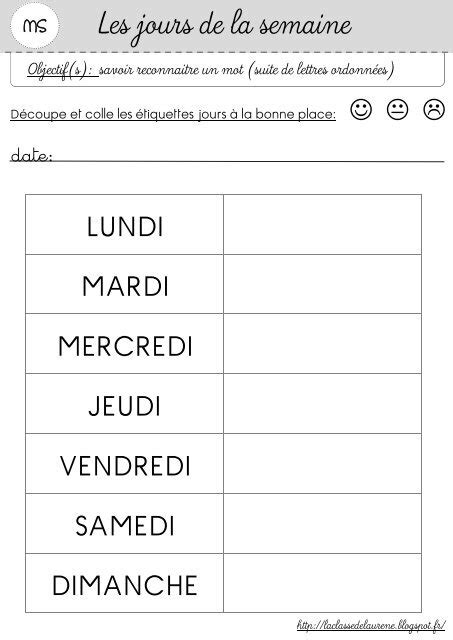Select the MARDI cell

124,284
